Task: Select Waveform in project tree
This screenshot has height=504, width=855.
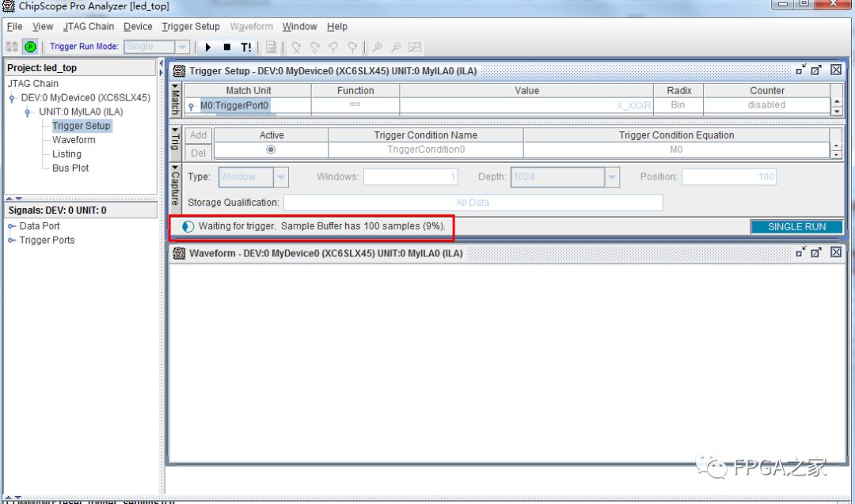Action: coord(74,140)
